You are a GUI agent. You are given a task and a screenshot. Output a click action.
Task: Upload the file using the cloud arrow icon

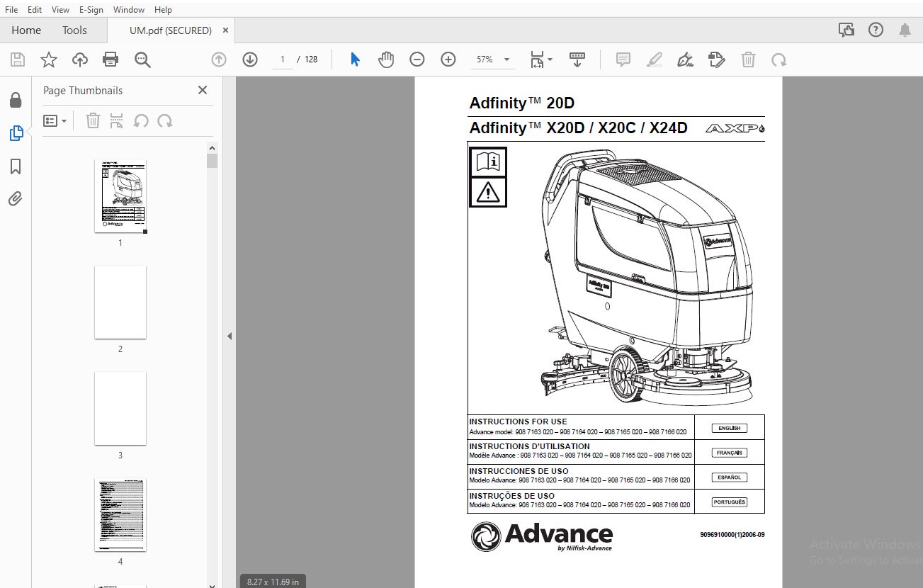click(80, 60)
